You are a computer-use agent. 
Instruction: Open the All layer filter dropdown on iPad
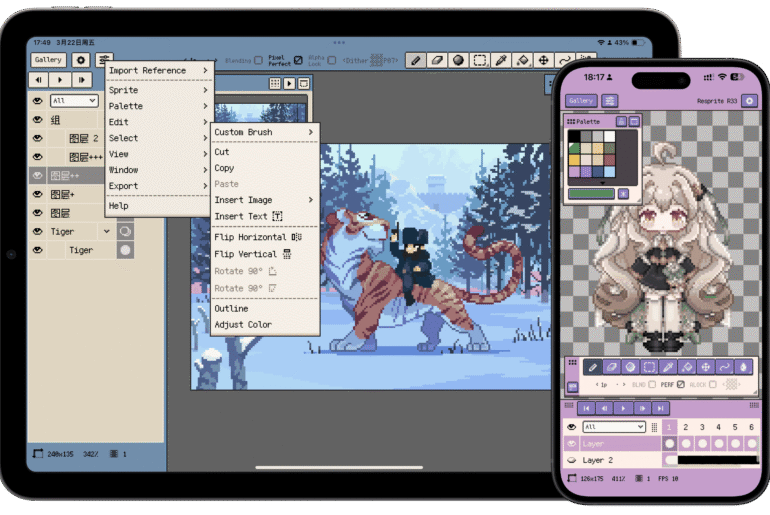(x=74, y=101)
